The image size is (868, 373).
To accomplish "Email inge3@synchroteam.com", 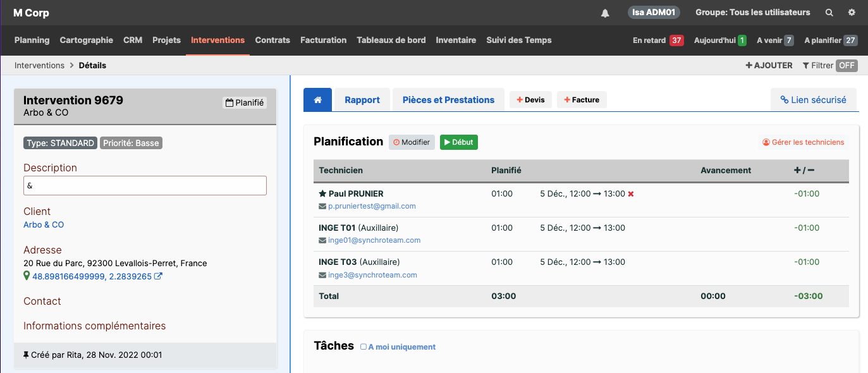I will point(372,275).
